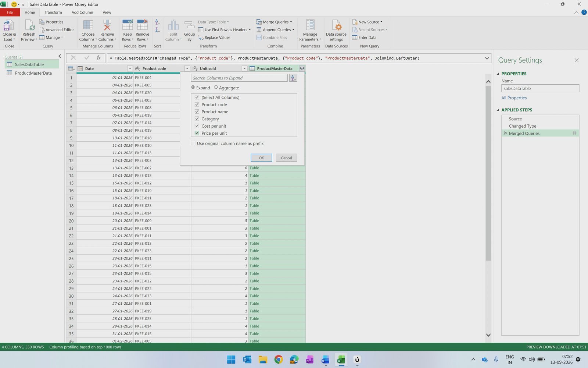Switch to the View ribbon tab
Viewport: 588px width, 368px height.
107,12
